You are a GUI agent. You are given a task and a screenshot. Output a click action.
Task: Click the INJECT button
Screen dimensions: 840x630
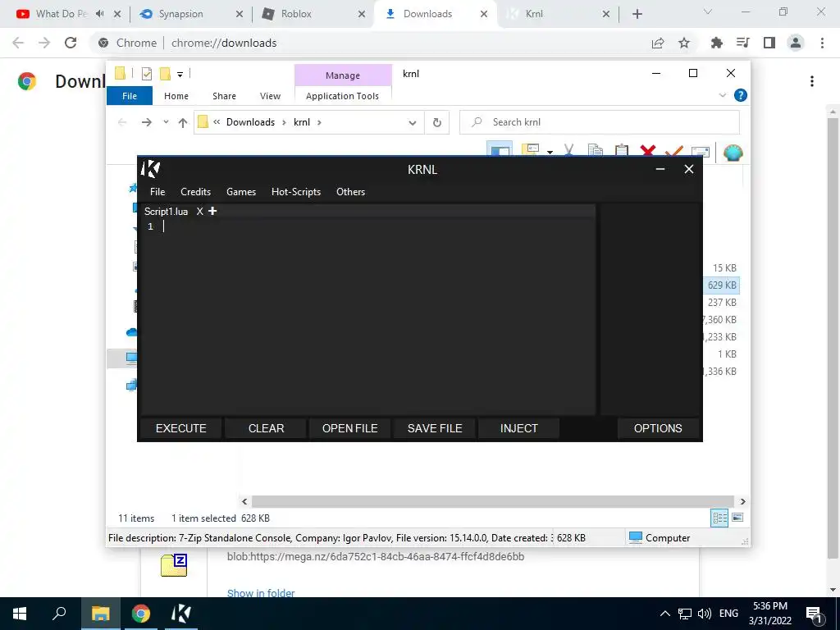click(518, 428)
